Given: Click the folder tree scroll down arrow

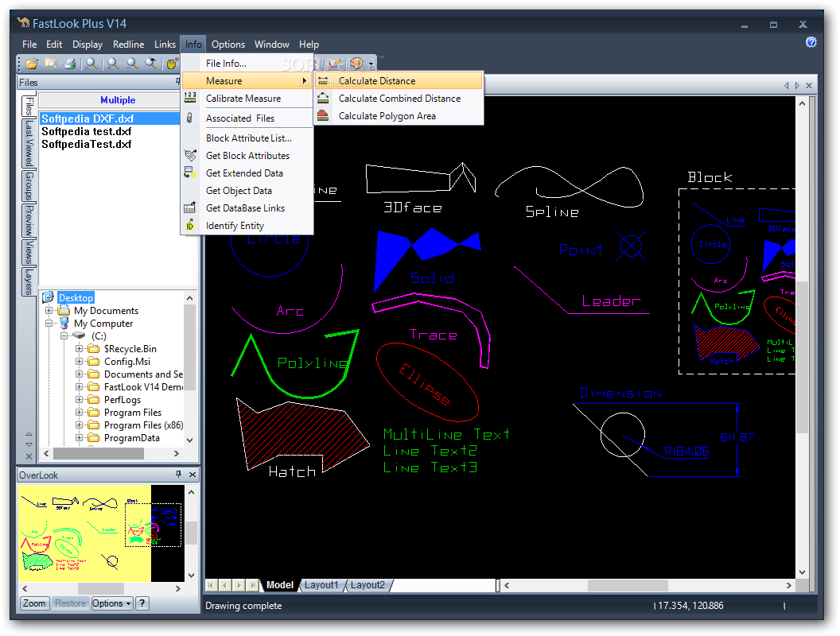Looking at the screenshot, I should tap(189, 440).
